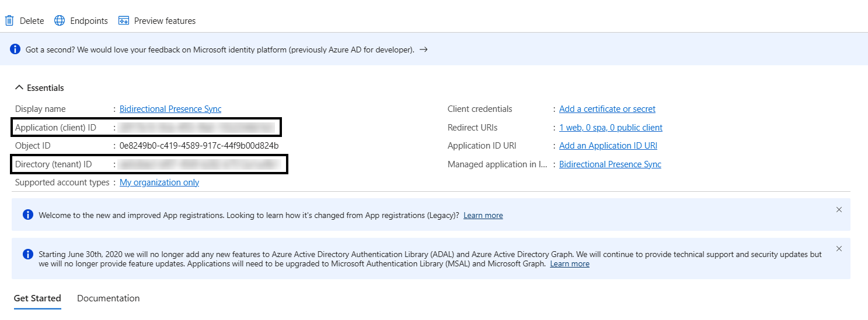Click info icon in App registrations notice
868x320 pixels.
click(x=28, y=215)
